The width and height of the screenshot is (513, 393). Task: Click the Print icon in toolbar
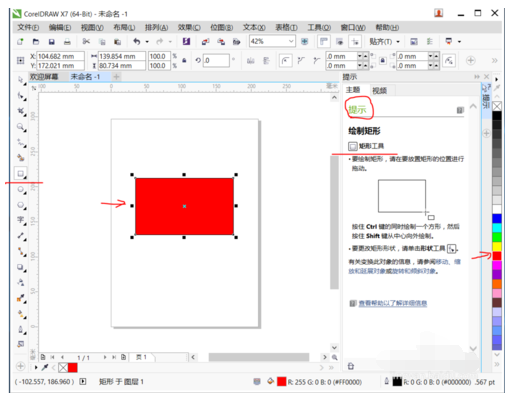click(x=67, y=42)
